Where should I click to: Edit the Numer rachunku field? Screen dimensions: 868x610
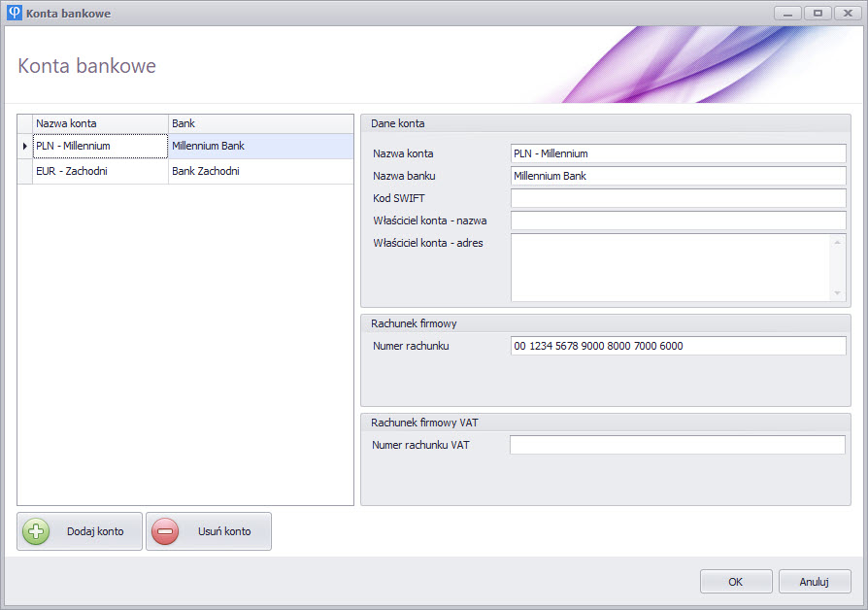[x=678, y=346]
